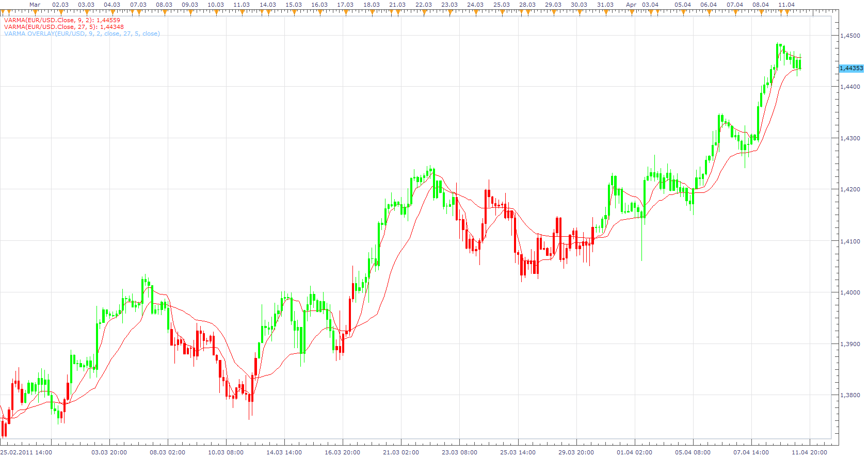This screenshot has height=458, width=868.
Task: Click the 14.03 14:00 bottom time label
Action: tap(284, 452)
